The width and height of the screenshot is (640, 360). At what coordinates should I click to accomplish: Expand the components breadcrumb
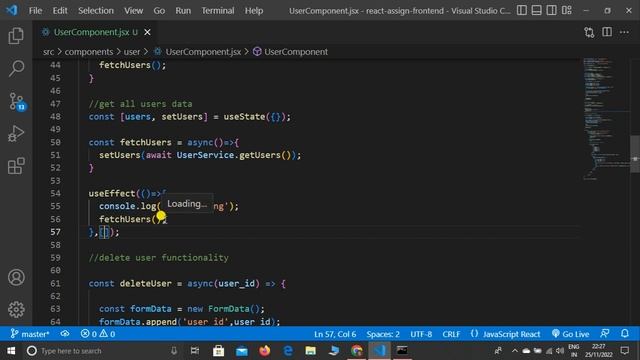point(89,52)
